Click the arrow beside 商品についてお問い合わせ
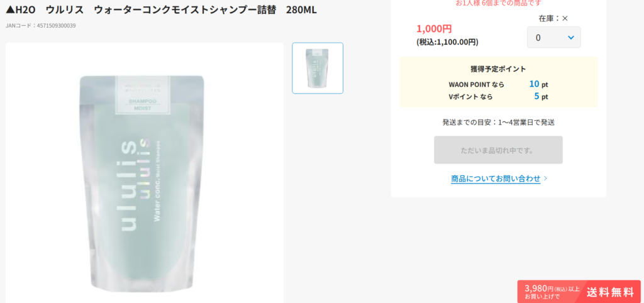Viewport: 644px width, 303px height. [545, 179]
